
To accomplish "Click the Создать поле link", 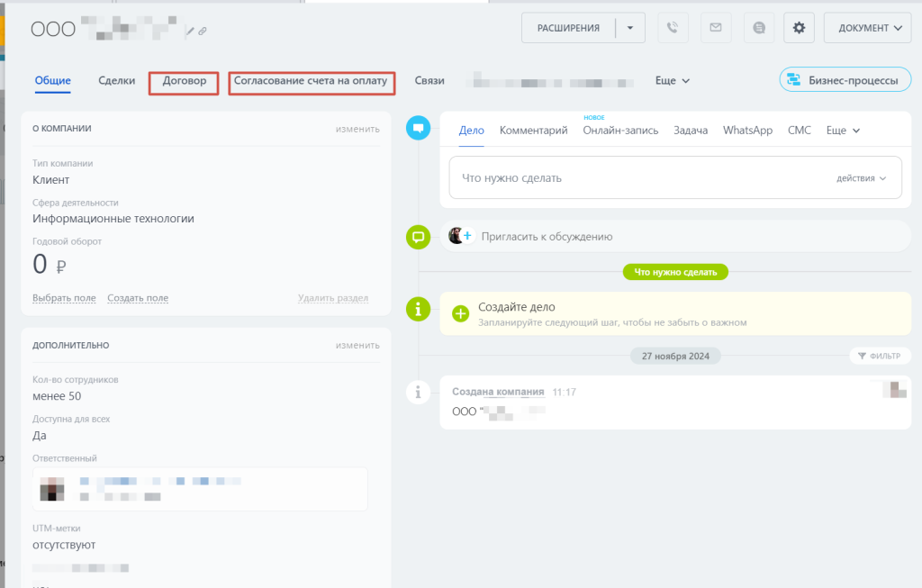I will coord(138,298).
